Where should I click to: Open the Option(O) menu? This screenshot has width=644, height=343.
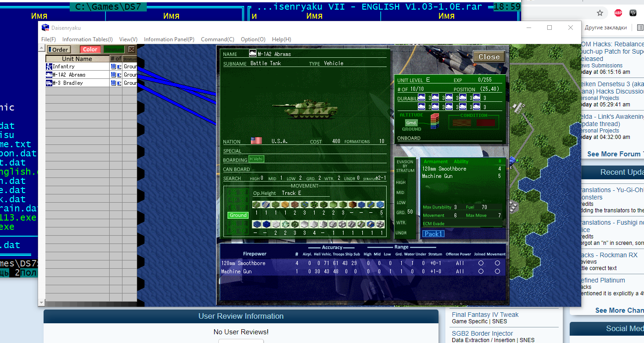(253, 39)
